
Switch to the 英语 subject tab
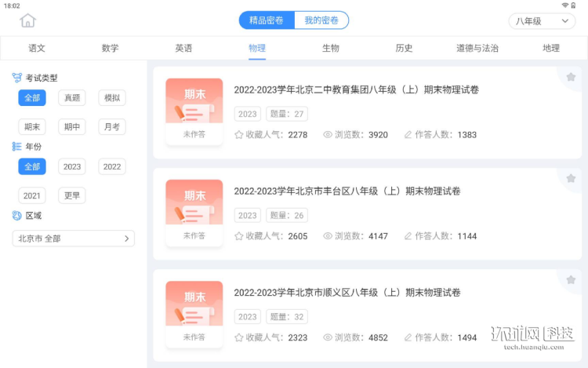click(183, 48)
